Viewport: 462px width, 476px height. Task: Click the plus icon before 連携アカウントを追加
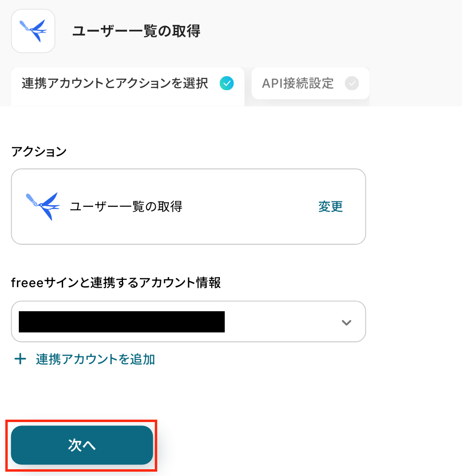tap(20, 359)
